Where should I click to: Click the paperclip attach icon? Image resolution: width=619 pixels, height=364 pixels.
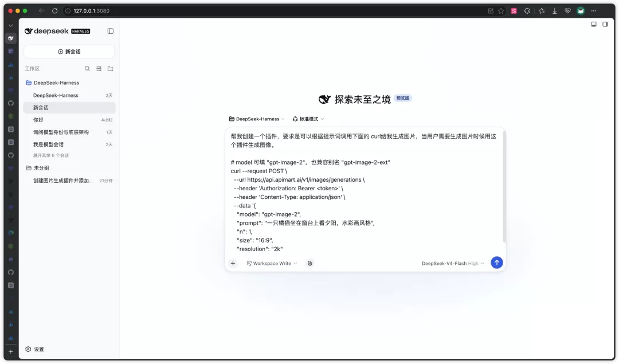coord(310,263)
